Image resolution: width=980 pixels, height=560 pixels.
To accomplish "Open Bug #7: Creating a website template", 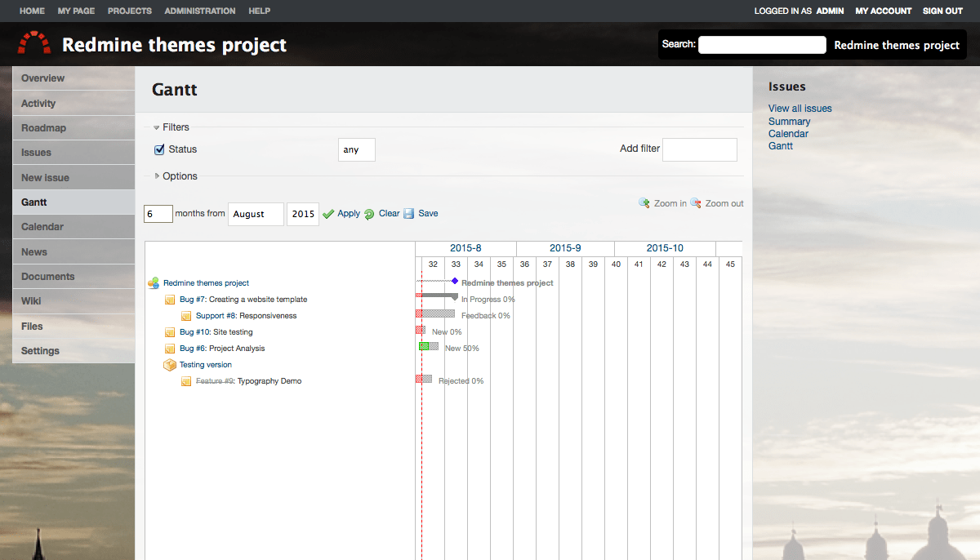I will coord(243,300).
